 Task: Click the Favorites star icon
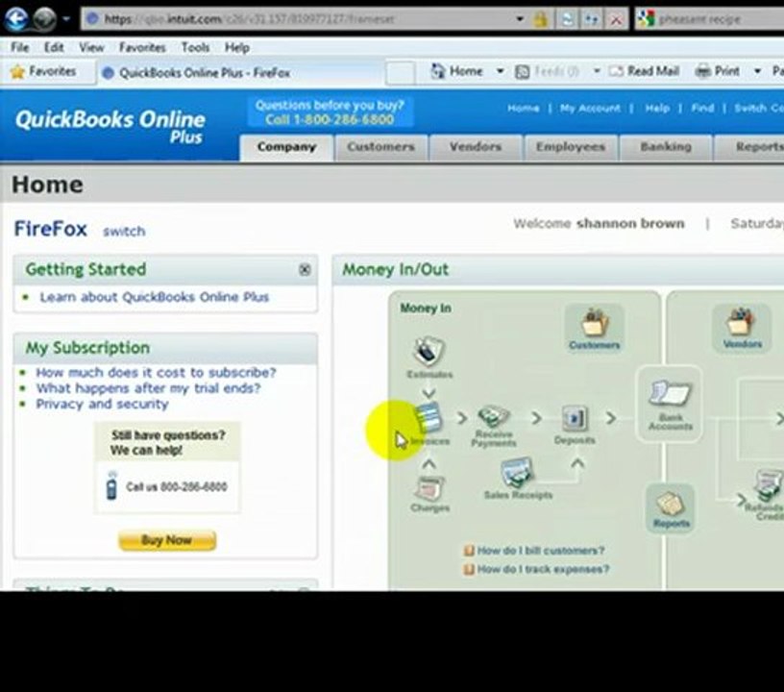[17, 71]
